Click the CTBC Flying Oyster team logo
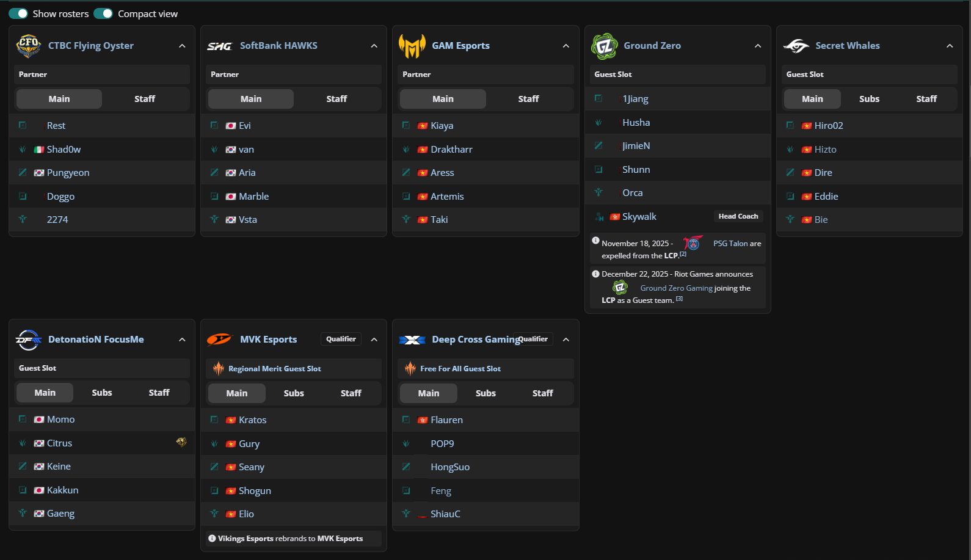 [29, 46]
